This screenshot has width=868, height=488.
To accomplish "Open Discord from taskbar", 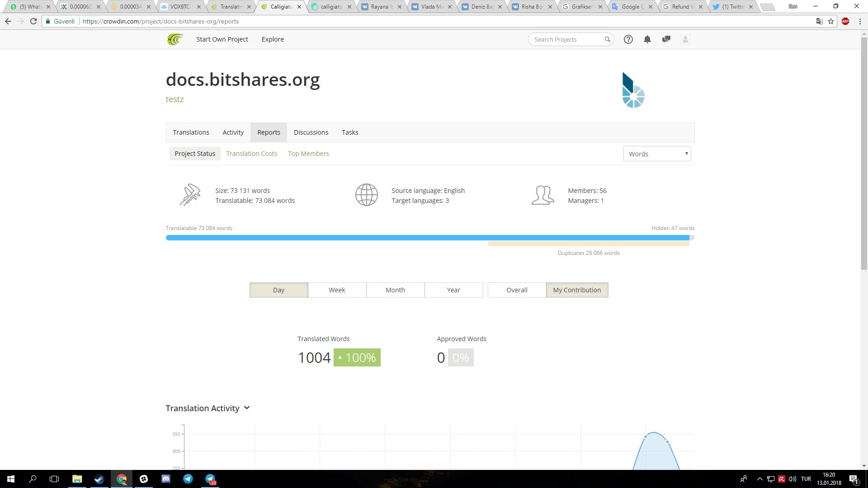I will point(166,479).
